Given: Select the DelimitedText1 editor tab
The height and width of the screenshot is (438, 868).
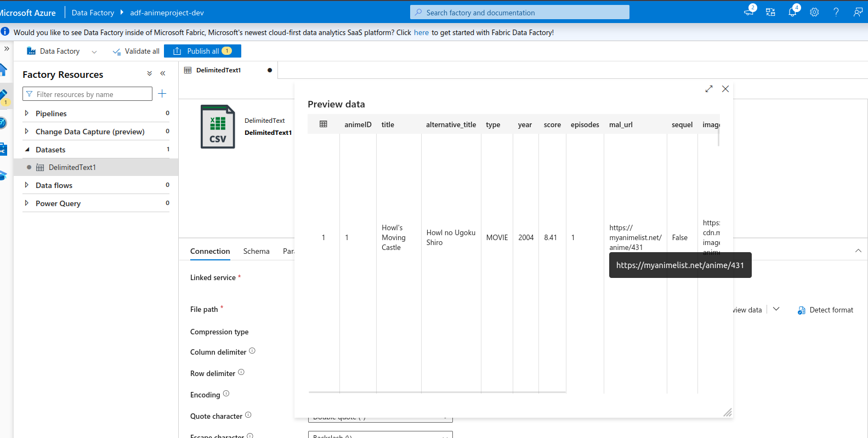Looking at the screenshot, I should click(x=228, y=70).
